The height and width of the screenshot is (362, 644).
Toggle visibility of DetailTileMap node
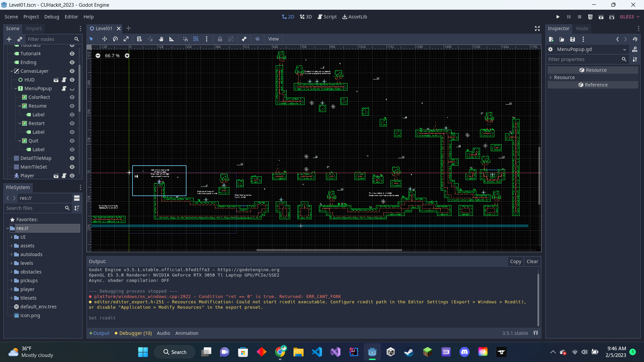tap(72, 158)
